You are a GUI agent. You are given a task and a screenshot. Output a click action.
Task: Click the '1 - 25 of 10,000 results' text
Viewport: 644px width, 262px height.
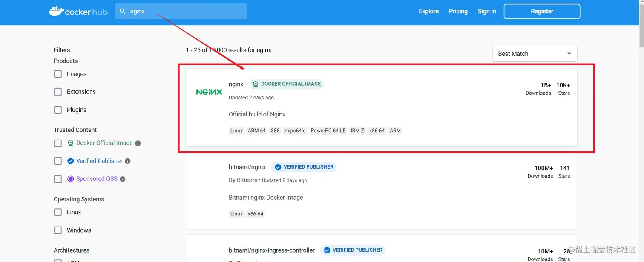pos(229,50)
